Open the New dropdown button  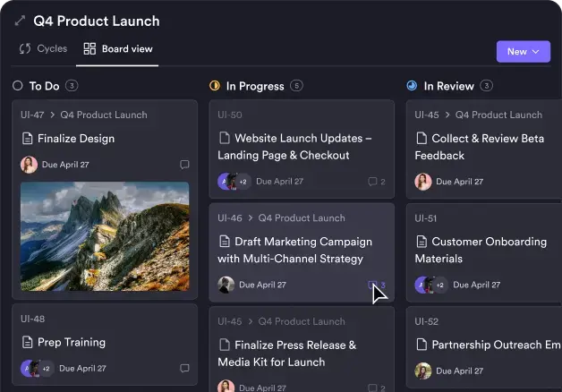pyautogui.click(x=523, y=51)
